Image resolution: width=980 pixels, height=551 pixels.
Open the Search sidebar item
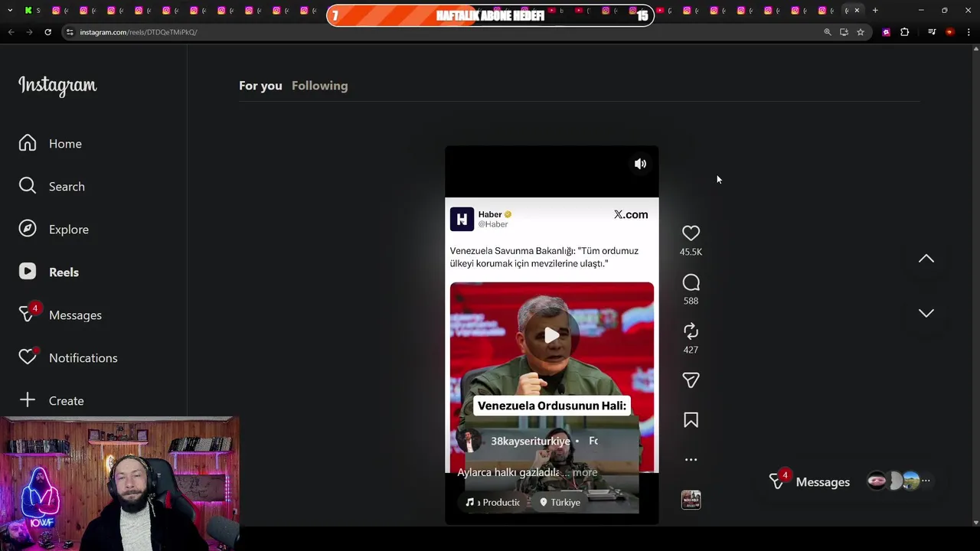(52, 187)
